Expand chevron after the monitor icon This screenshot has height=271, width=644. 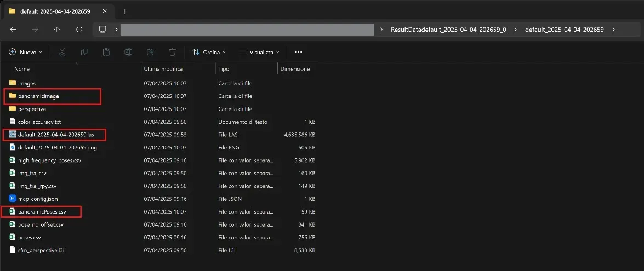[117, 30]
